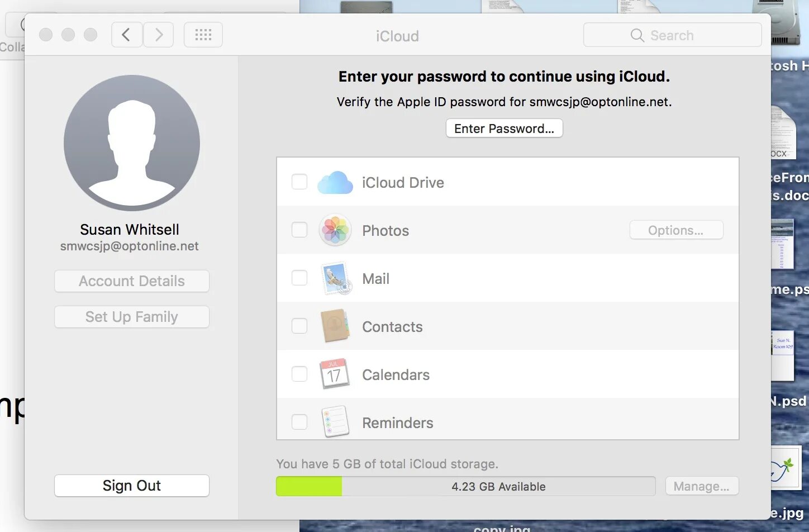
Task: Click the Contacts book icon
Action: click(x=335, y=326)
